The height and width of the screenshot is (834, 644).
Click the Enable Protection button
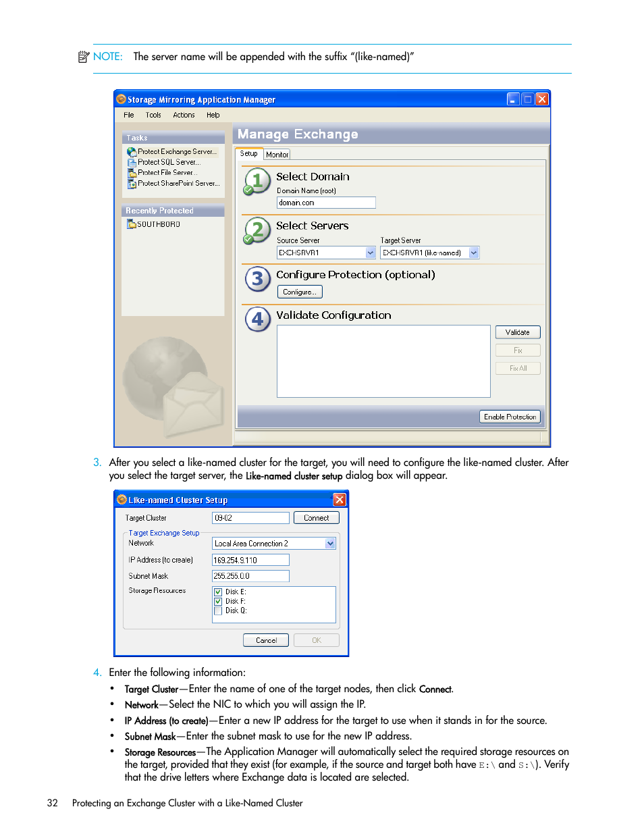510,417
